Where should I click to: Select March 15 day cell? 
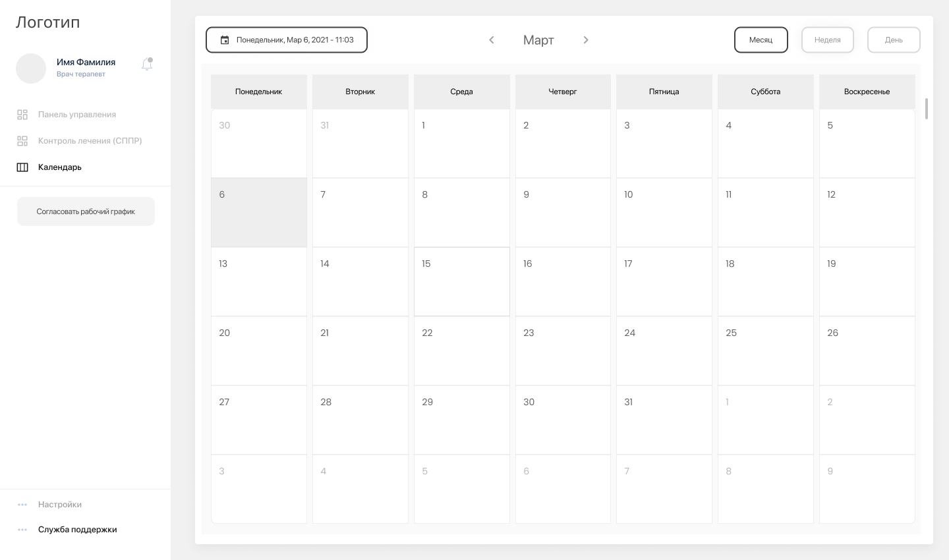point(461,282)
